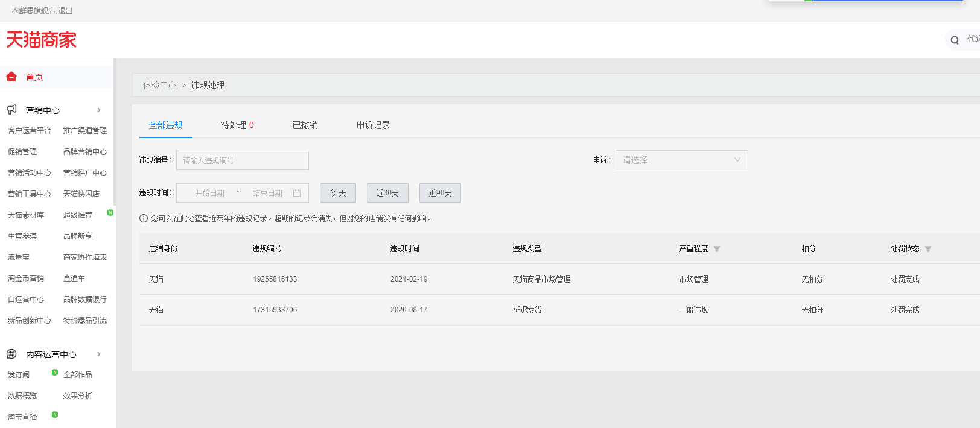Image resolution: width=980 pixels, height=428 pixels.
Task: Click the 一般违规 severity cell
Action: (694, 310)
